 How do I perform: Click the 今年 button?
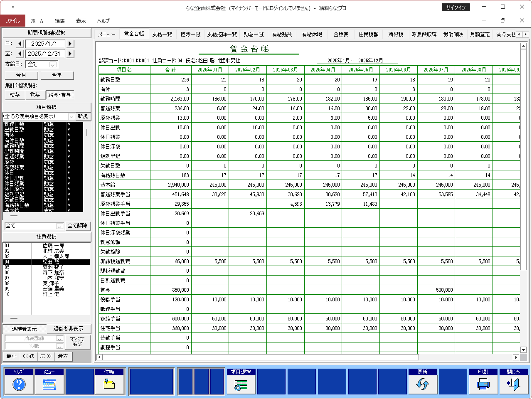[57, 75]
